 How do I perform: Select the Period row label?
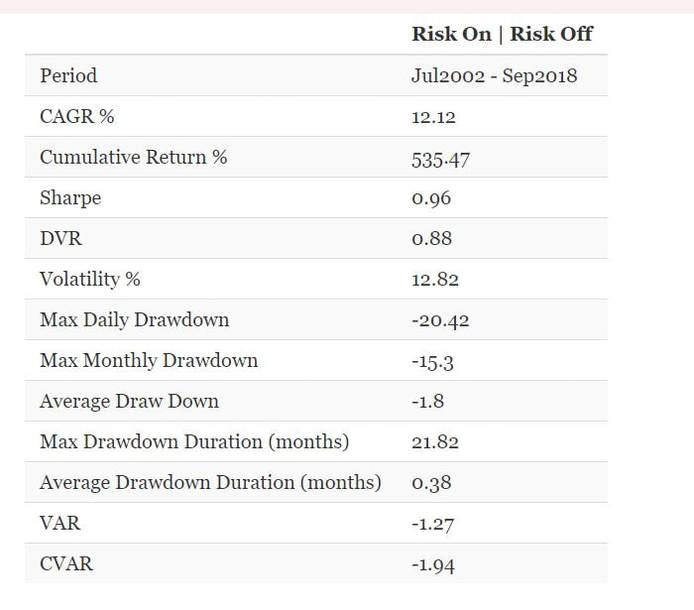tap(69, 75)
